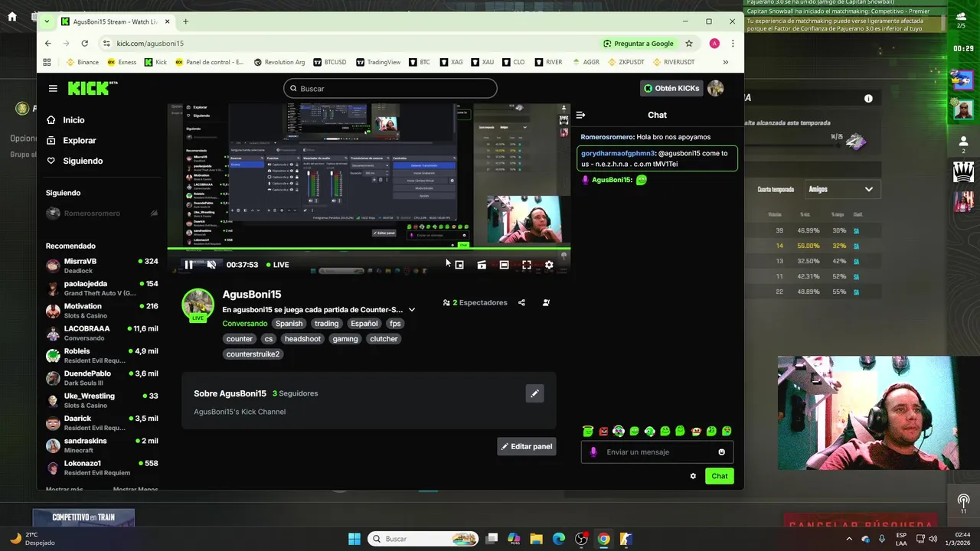This screenshot has width=980, height=551.
Task: Open Chrome three-dot menu
Action: [733, 44]
